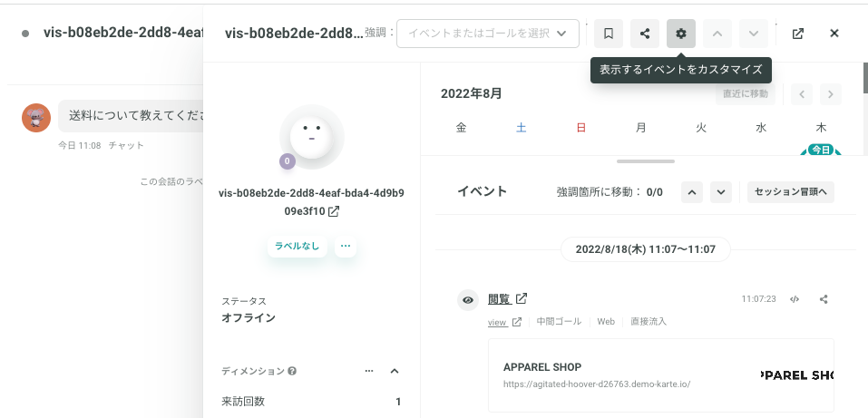Click the share icon in top toolbar
The height and width of the screenshot is (418, 868).
pyautogui.click(x=644, y=34)
